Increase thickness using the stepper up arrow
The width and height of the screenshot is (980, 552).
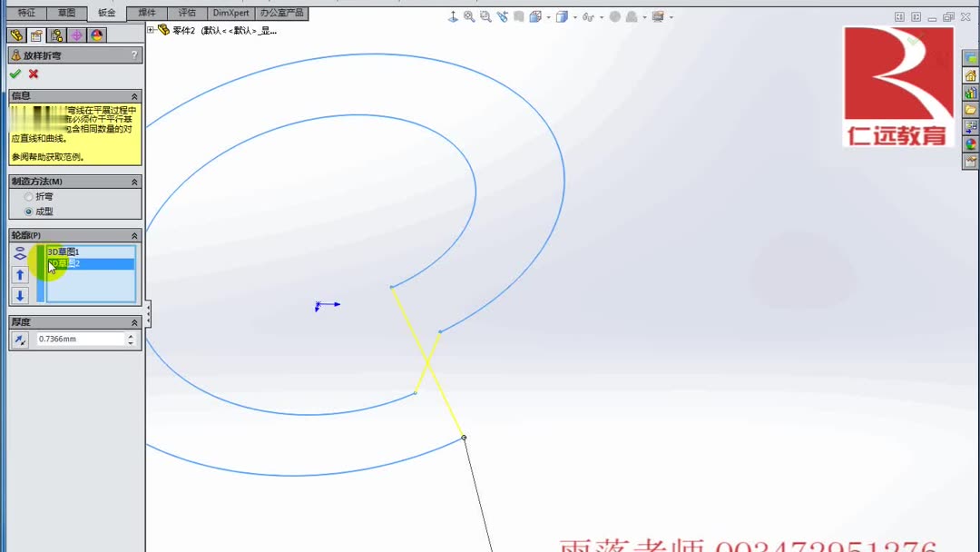[x=131, y=334]
